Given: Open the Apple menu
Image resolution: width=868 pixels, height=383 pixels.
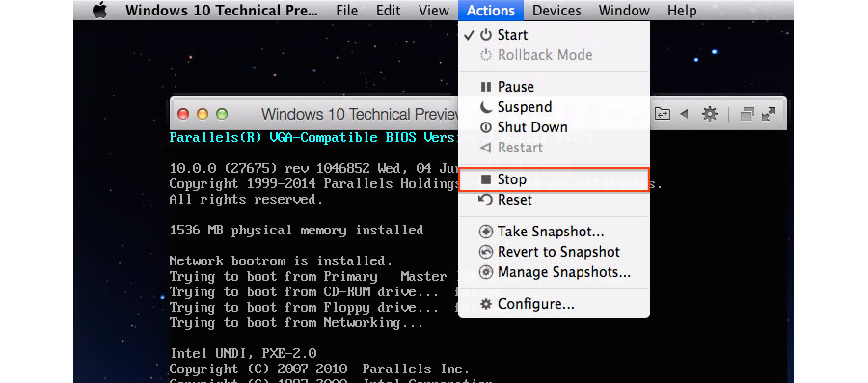Looking at the screenshot, I should click(x=100, y=10).
